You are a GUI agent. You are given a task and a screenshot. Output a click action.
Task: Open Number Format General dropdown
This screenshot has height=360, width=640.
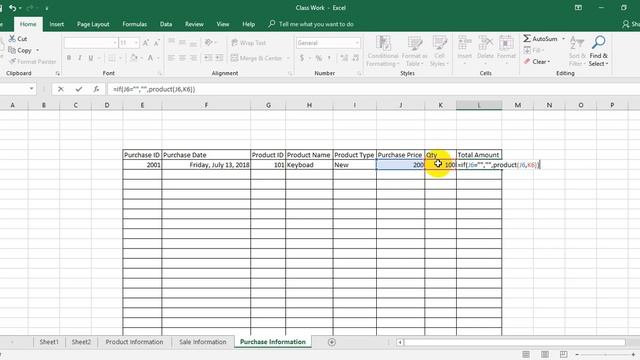point(357,43)
